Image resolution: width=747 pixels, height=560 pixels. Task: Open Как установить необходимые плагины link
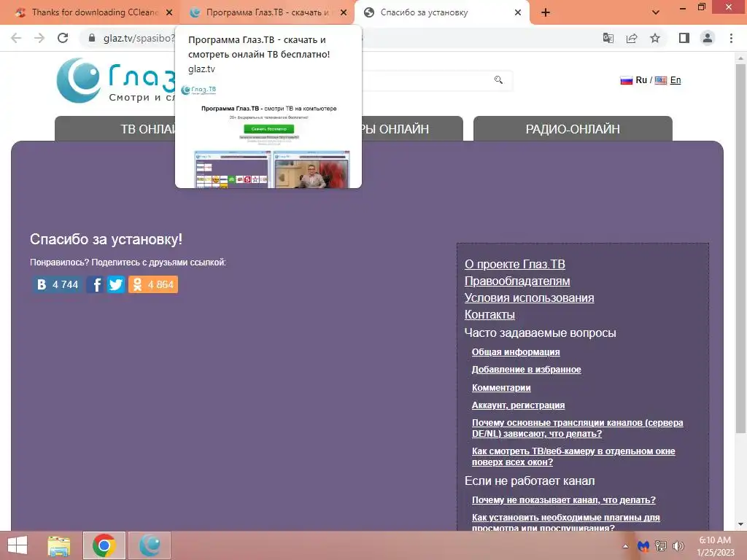coord(565,522)
